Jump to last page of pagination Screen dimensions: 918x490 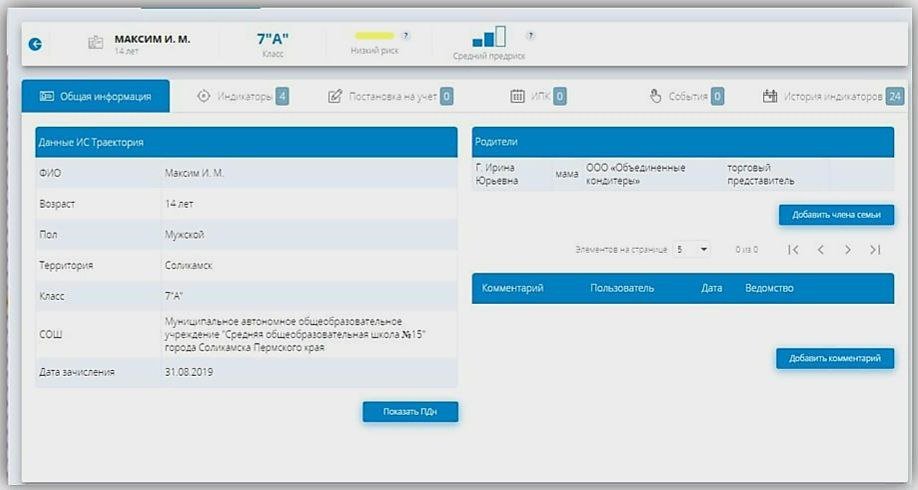[x=875, y=249]
